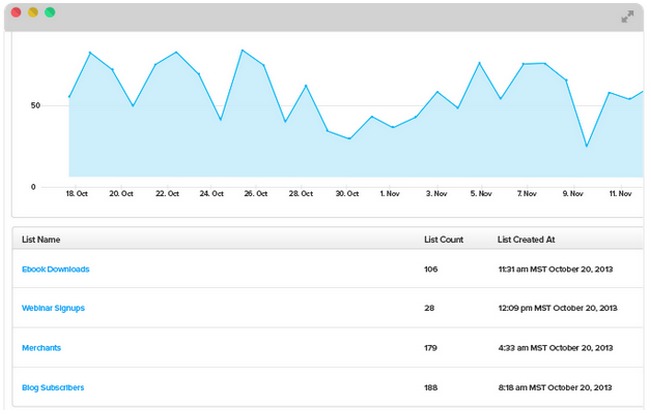Open the Blog Subscribers list
This screenshot has height=414, width=651.
(53, 387)
